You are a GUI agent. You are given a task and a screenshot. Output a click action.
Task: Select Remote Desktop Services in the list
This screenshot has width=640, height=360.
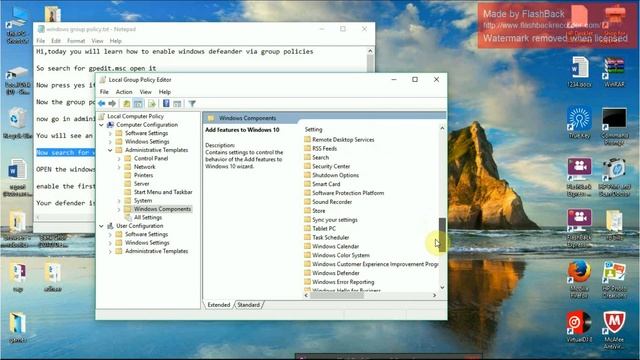343,140
